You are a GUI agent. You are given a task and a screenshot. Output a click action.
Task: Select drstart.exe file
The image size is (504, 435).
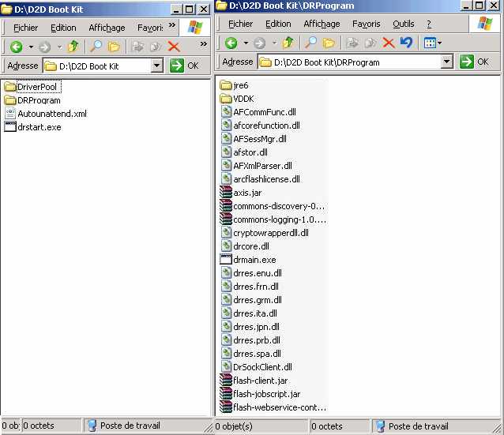coord(33,127)
